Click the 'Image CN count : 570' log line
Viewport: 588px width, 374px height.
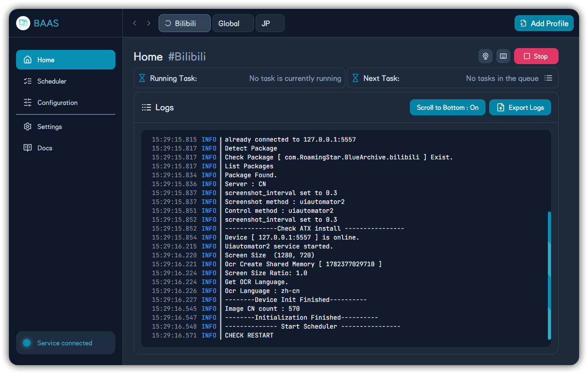point(262,309)
